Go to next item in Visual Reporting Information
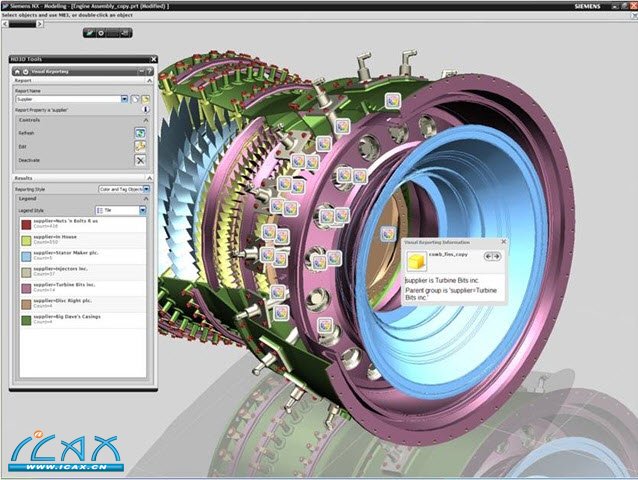Viewport: 638px width, 480px height. point(496,256)
